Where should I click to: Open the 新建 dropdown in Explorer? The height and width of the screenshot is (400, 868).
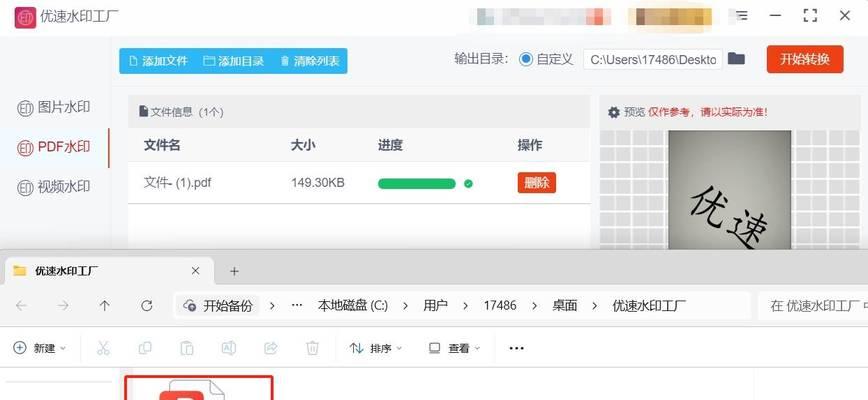coord(40,348)
